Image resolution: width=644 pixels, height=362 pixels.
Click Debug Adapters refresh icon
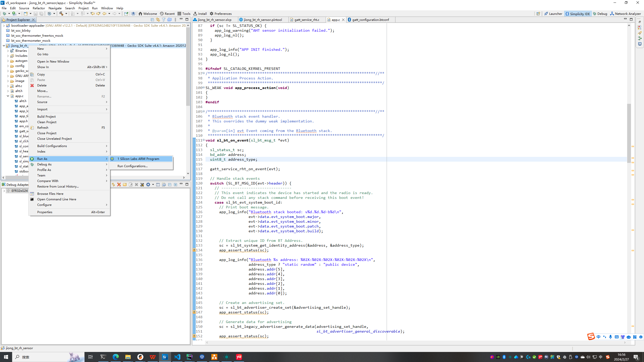point(113,185)
